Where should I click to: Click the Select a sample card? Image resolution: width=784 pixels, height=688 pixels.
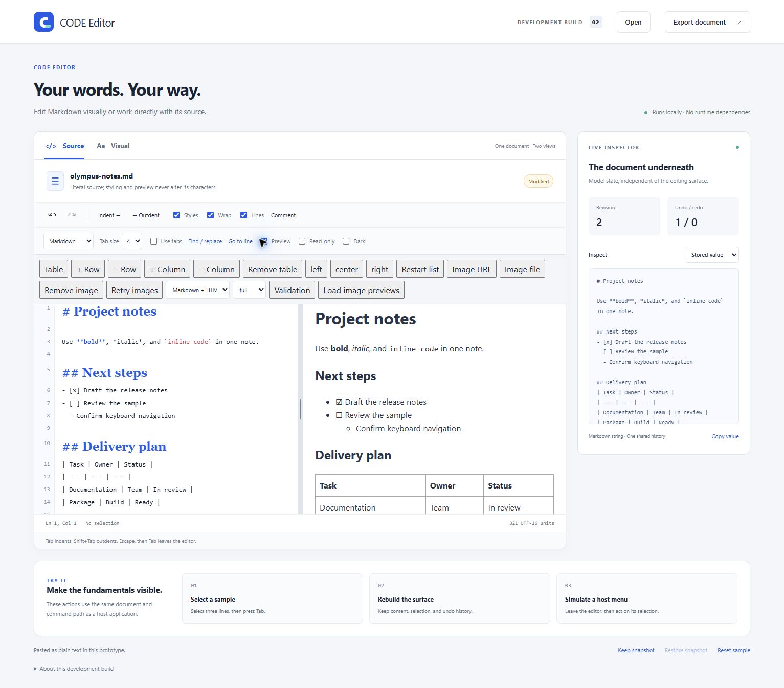tap(273, 598)
